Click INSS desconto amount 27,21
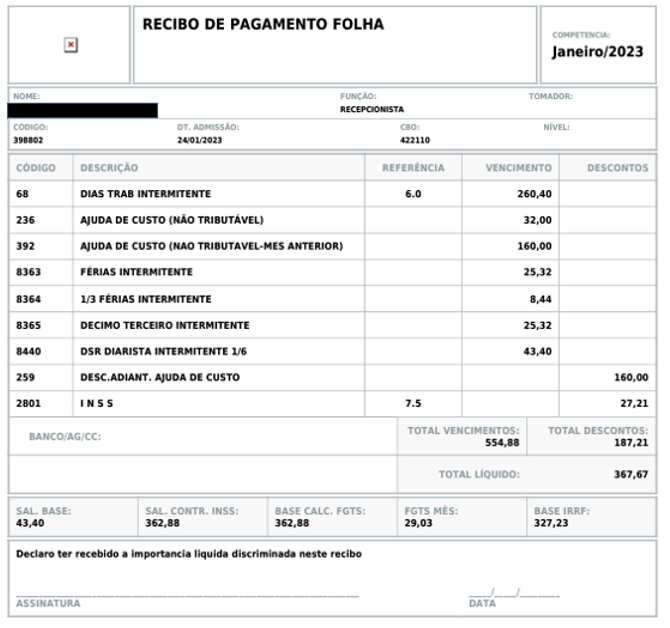This screenshot has width=670, height=628. pyautogui.click(x=634, y=404)
